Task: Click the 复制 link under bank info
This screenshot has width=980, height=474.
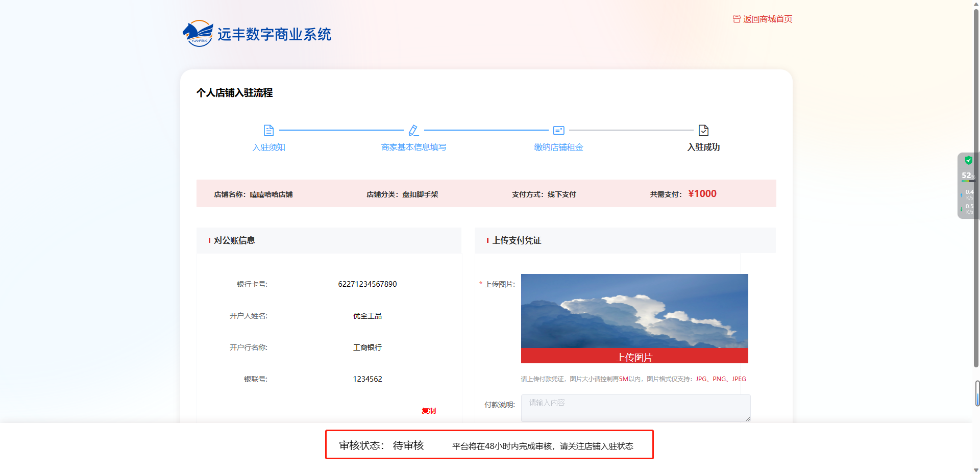Action: pyautogui.click(x=429, y=411)
